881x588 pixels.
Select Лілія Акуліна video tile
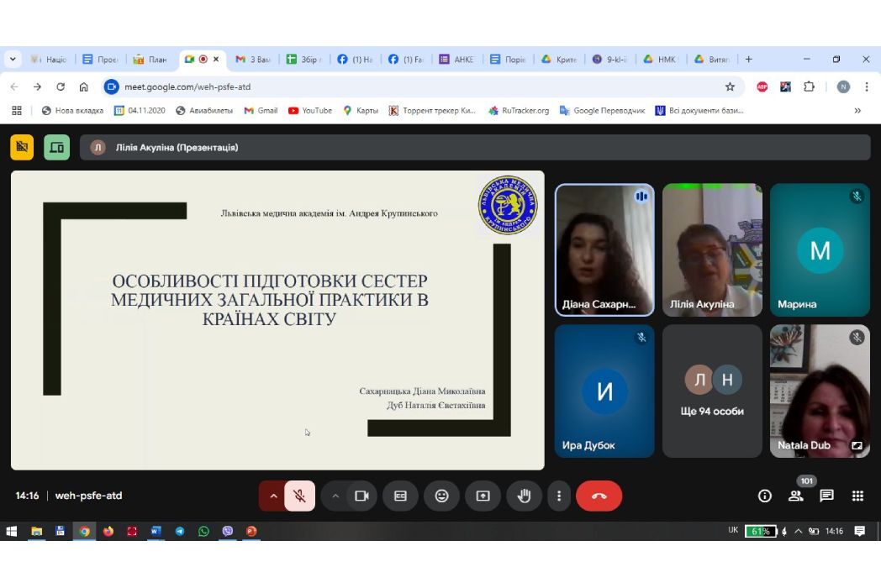click(712, 250)
